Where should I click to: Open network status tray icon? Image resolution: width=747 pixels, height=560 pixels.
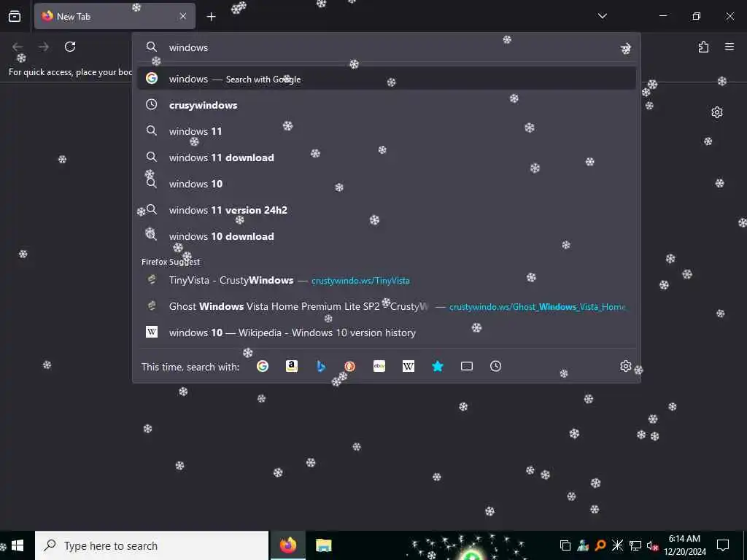(x=635, y=545)
